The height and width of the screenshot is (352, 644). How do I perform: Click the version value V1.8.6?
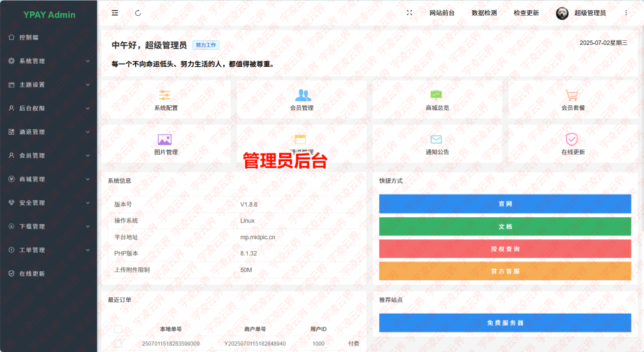[x=249, y=205]
